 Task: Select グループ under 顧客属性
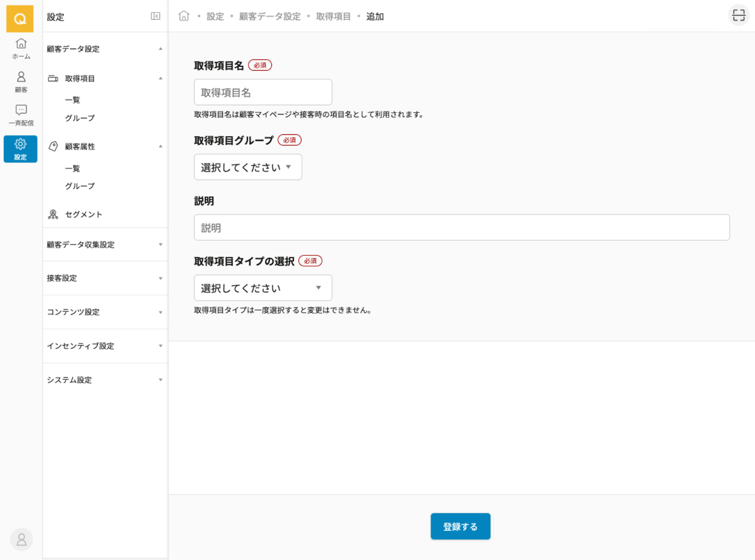80,186
